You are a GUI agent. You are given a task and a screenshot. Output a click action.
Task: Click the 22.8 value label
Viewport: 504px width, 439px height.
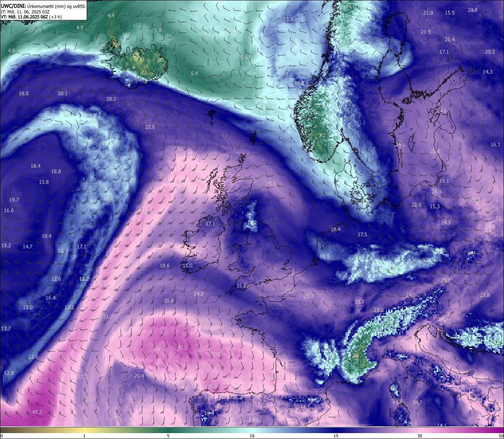tap(416, 205)
